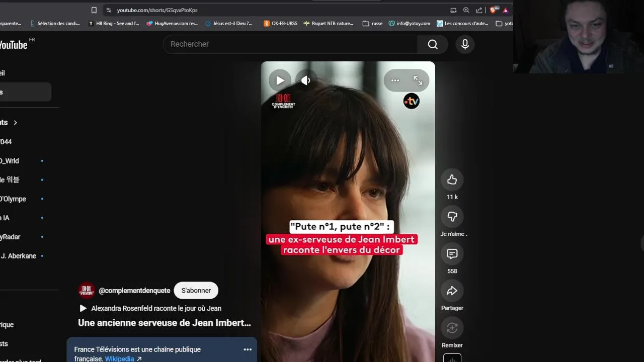Click the next-video thumbnail below Remixer
644x362 pixels.
(x=452, y=358)
